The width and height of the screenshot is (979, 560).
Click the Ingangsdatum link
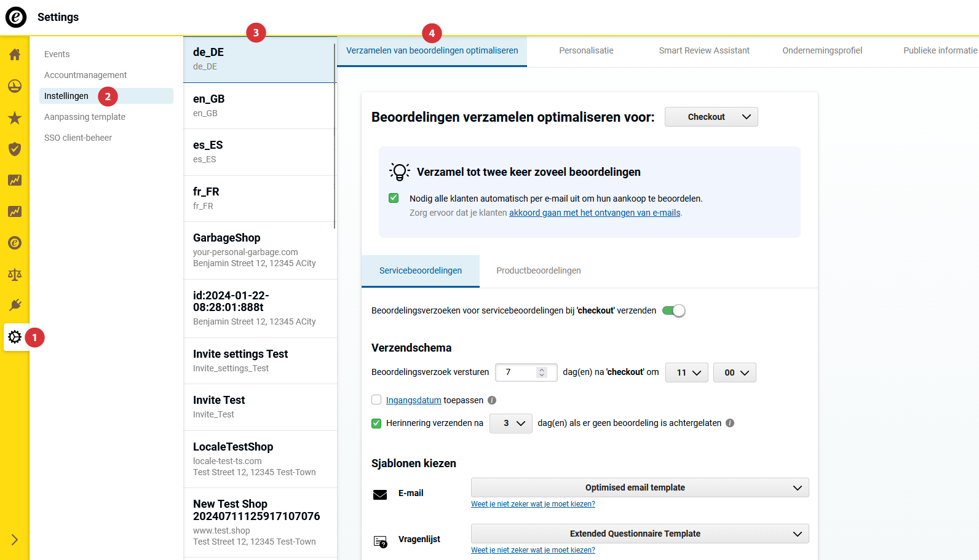click(414, 400)
